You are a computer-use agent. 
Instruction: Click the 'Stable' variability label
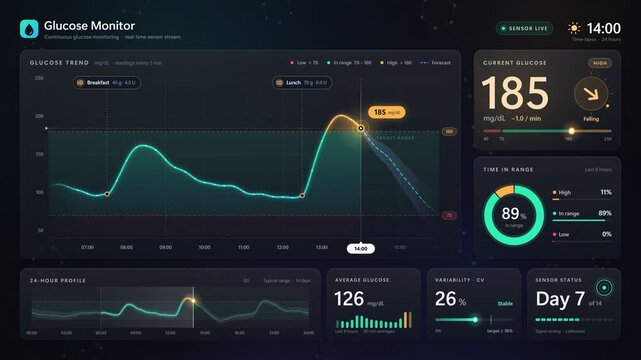(505, 304)
